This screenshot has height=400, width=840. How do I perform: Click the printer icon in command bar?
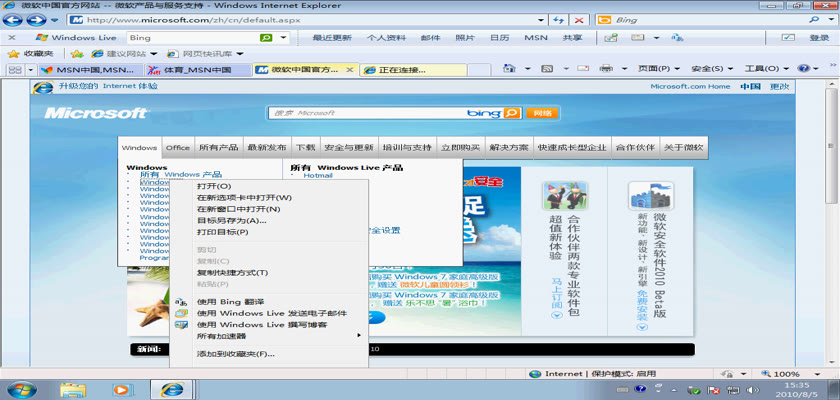click(x=605, y=69)
